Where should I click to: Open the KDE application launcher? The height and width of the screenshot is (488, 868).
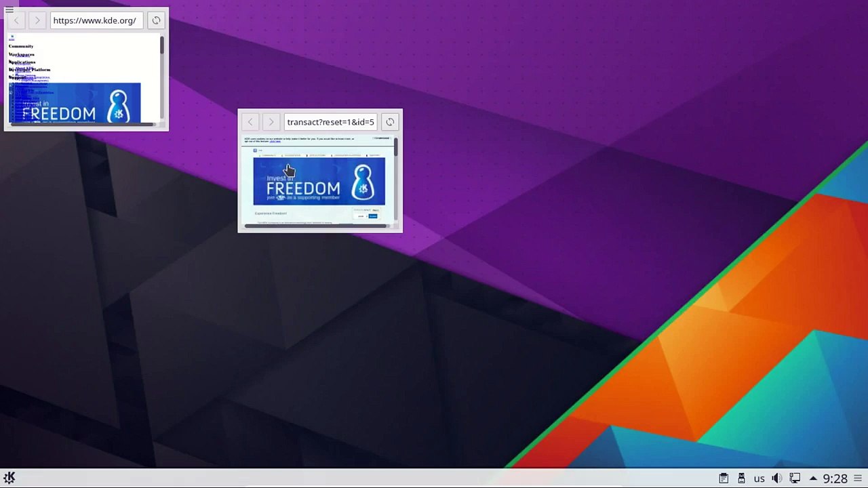pyautogui.click(x=9, y=478)
